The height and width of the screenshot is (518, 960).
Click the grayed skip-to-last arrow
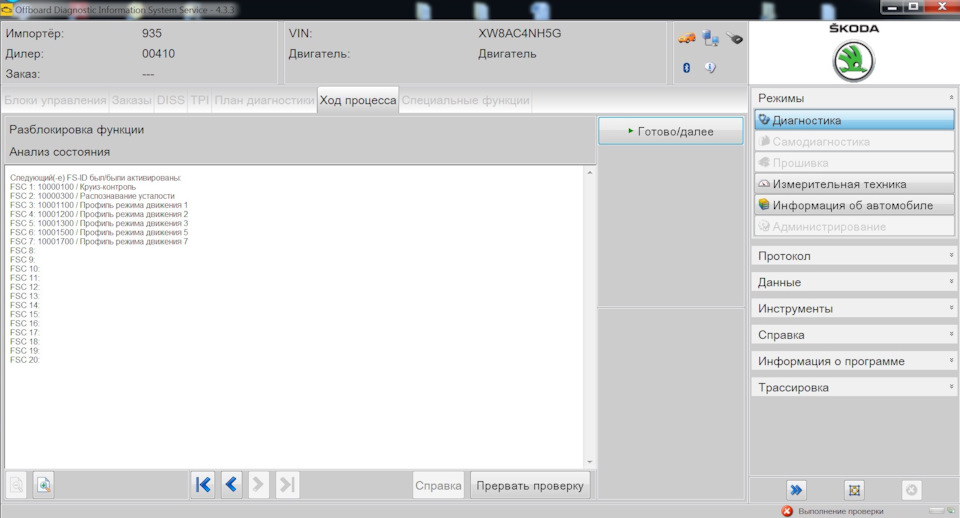[x=287, y=485]
